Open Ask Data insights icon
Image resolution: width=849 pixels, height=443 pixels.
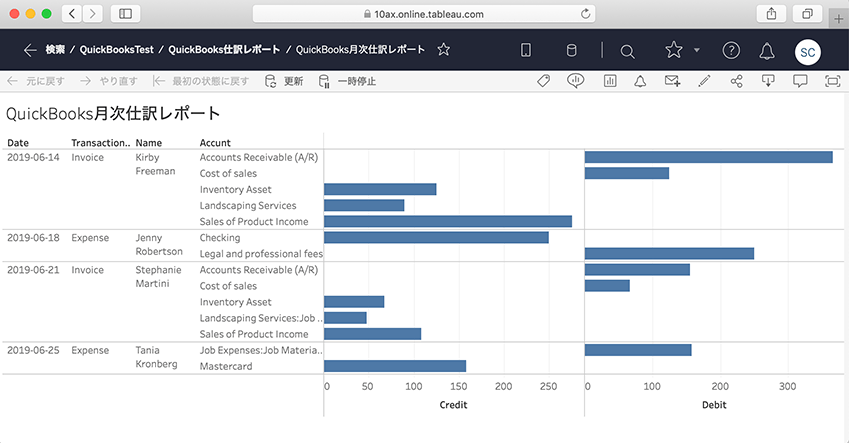pyautogui.click(x=576, y=81)
